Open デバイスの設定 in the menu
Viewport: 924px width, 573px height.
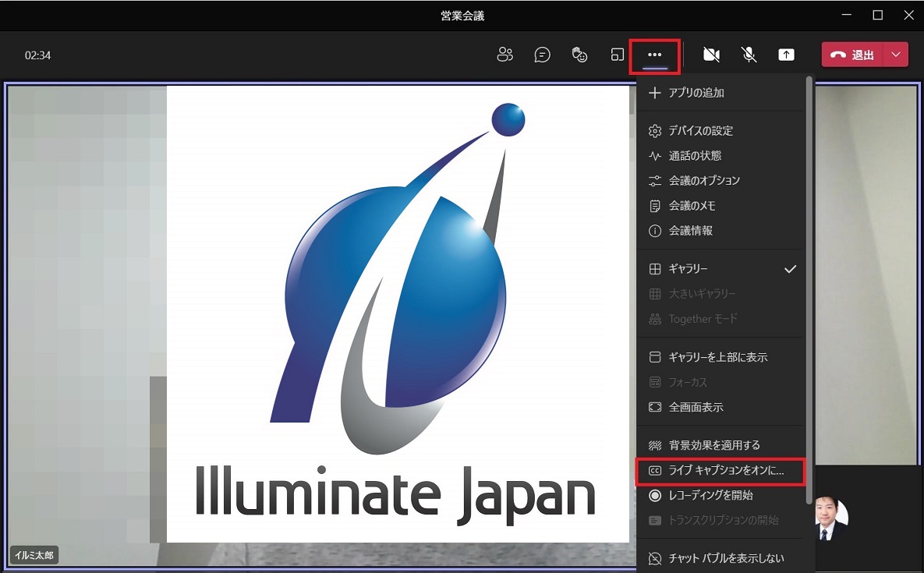point(720,131)
